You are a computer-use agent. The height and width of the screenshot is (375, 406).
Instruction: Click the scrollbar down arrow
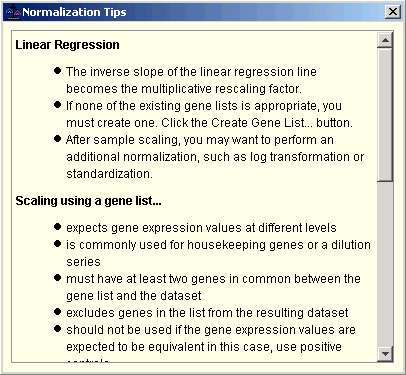point(385,354)
